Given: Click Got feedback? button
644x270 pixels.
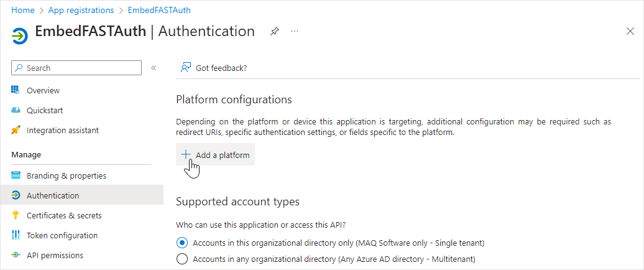Looking at the screenshot, I should point(214,68).
